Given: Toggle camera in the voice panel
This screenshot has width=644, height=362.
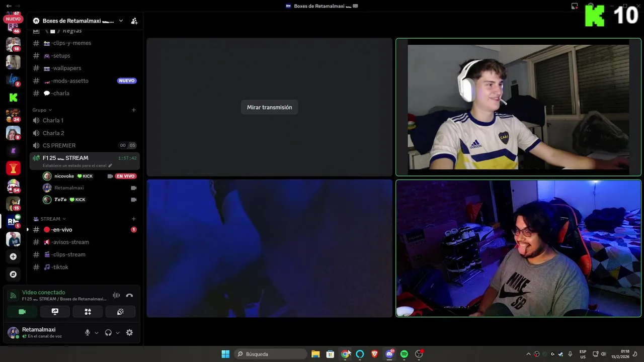Looking at the screenshot, I should pos(22,312).
